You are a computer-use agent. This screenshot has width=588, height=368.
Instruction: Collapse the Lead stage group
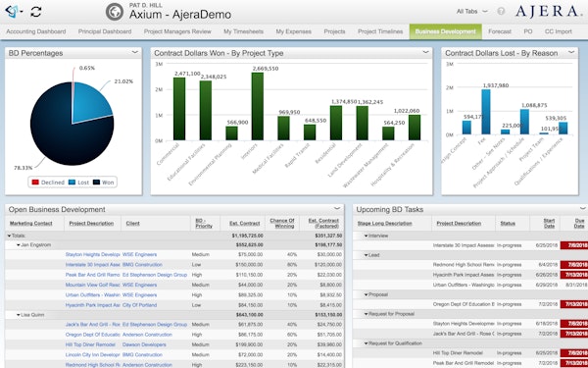366,255
